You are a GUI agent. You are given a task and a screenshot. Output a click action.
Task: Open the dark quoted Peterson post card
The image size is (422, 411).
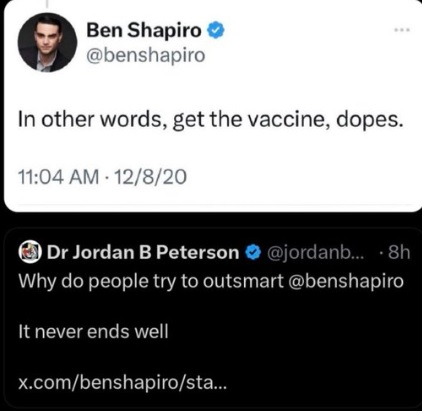coord(211,318)
